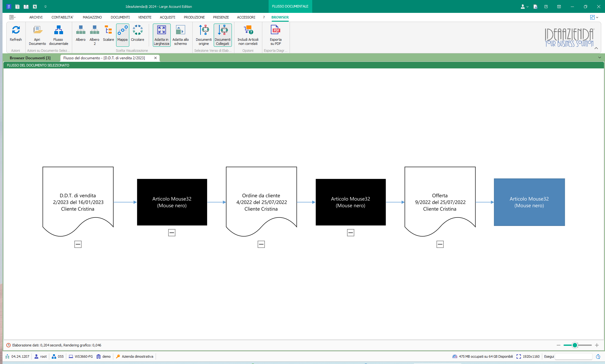Viewport: 605px width, 364px height.
Task: Open the layout dropdown at top right
Action: [x=594, y=17]
